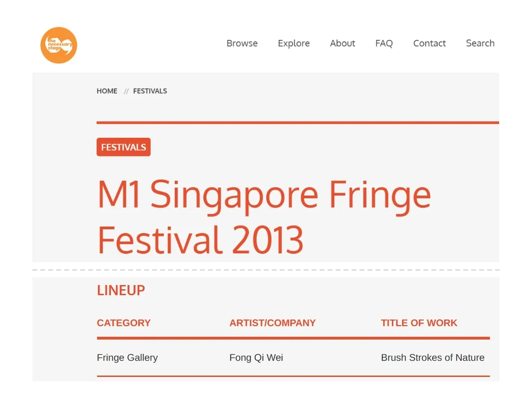Click the CATEGORY column header
532x399 pixels.
(x=124, y=323)
